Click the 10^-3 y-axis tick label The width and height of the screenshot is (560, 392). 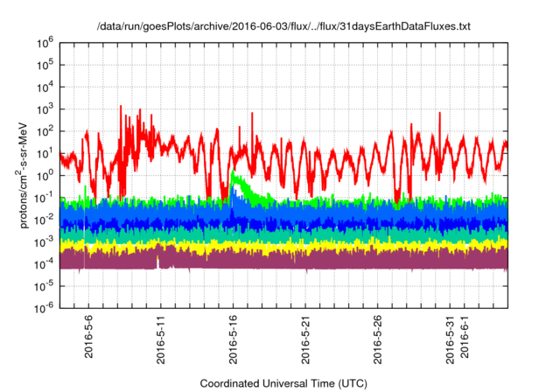[x=44, y=242]
